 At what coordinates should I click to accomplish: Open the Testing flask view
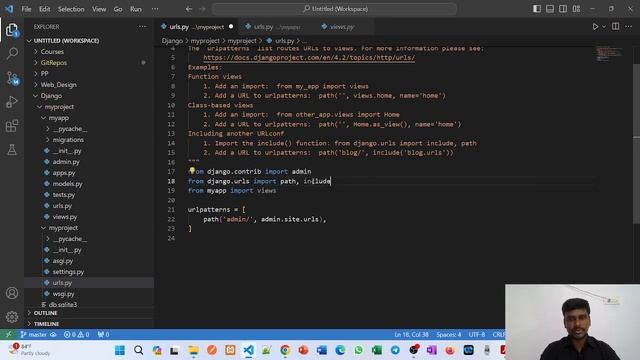coord(12,149)
